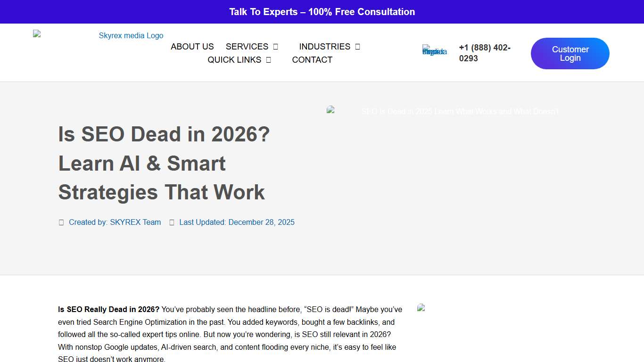Click the Customer Login button
This screenshot has width=644, height=362.
570,53
